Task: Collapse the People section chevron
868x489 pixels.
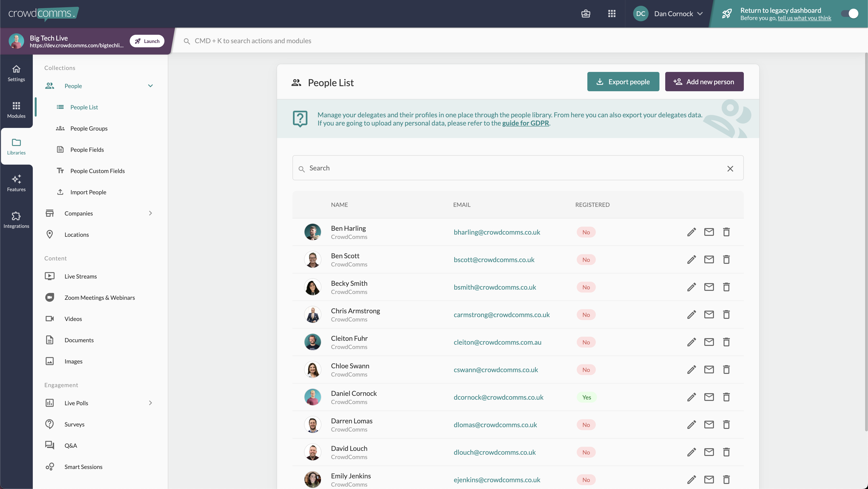Action: 150,86
